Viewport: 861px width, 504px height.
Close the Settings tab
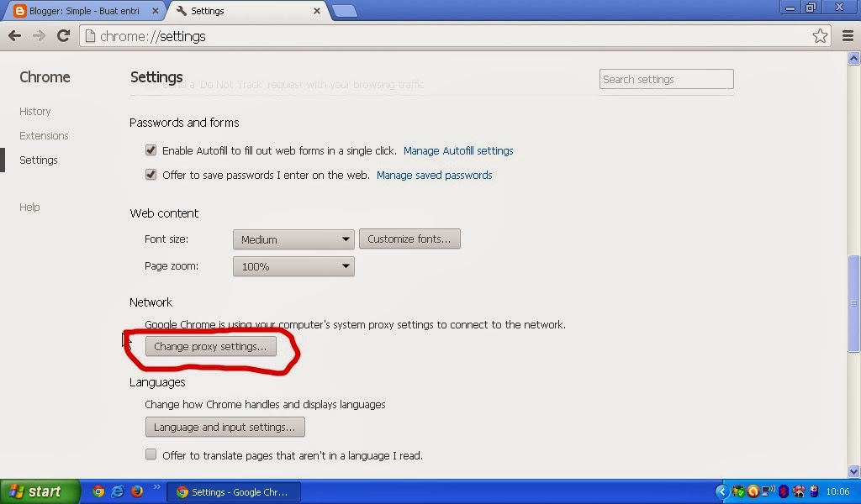tap(317, 11)
